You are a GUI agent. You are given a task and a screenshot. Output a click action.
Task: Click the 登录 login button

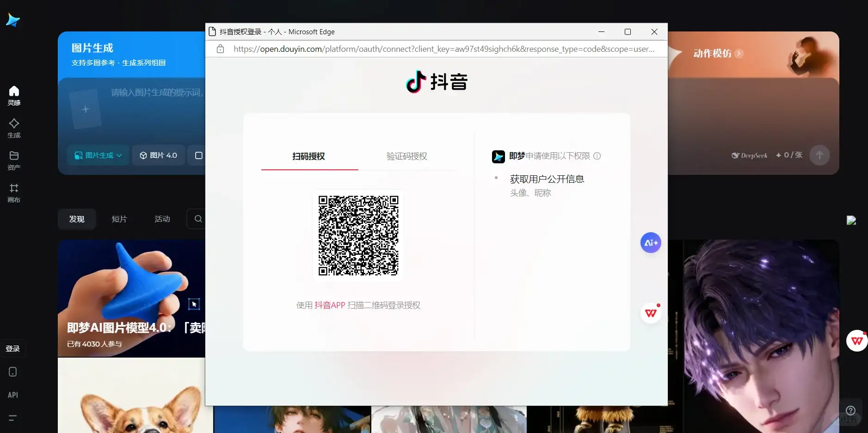click(13, 348)
